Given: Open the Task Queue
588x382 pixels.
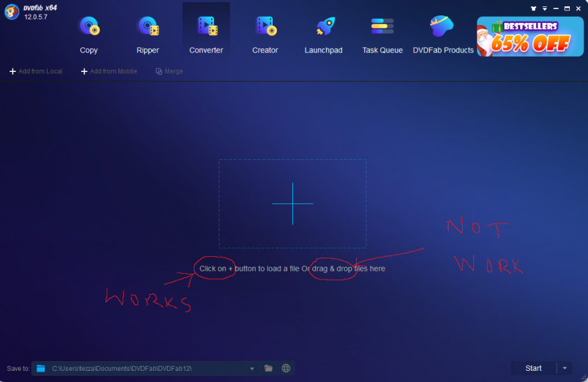Looking at the screenshot, I should click(x=382, y=35).
